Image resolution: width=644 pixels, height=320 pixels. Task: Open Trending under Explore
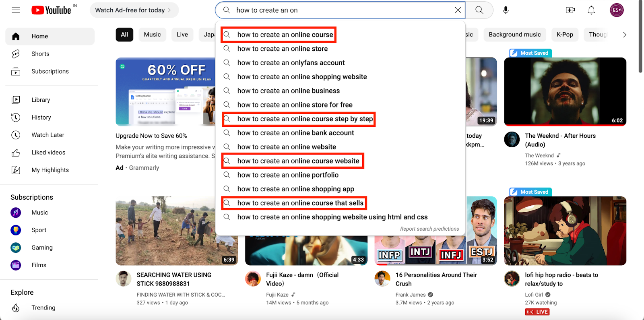point(50,308)
